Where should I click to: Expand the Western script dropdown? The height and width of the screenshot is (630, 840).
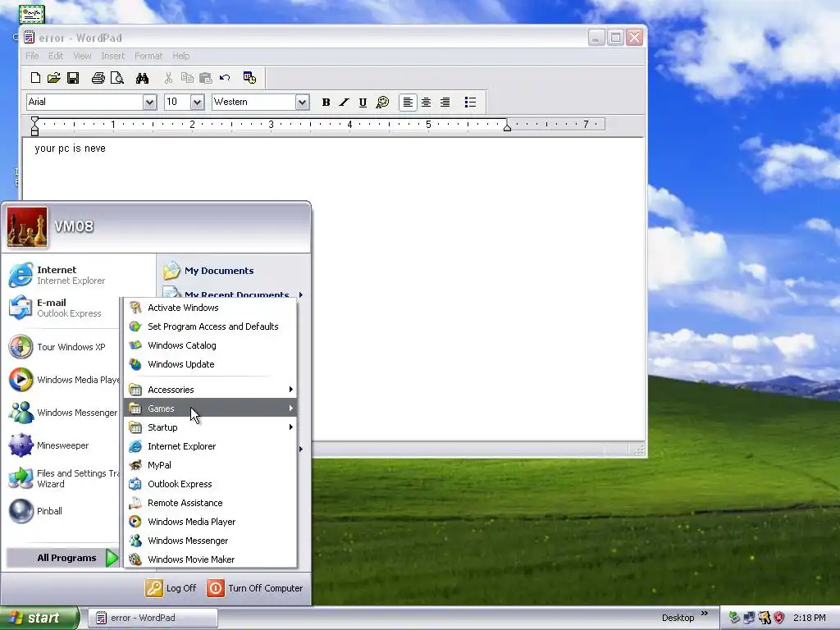(302, 102)
